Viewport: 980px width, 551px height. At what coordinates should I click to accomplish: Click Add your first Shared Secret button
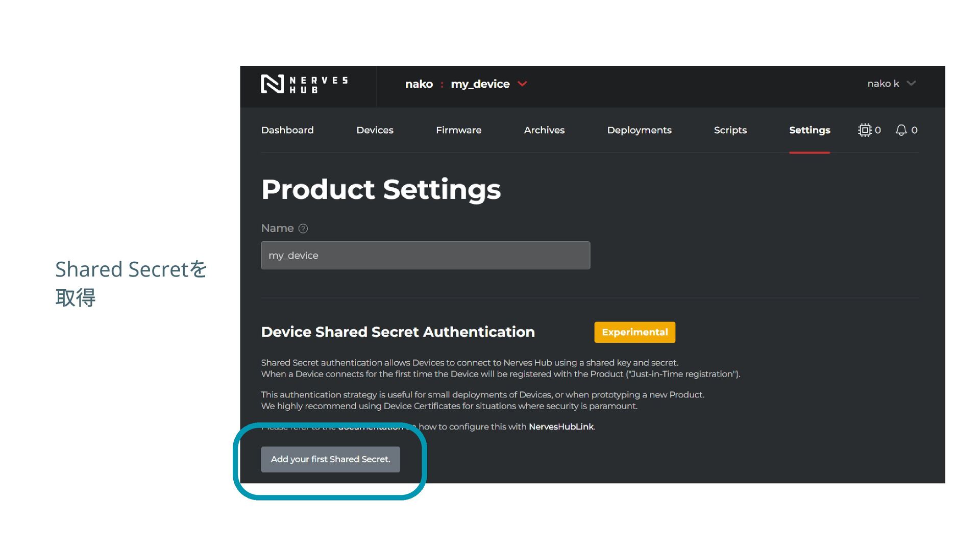(330, 459)
